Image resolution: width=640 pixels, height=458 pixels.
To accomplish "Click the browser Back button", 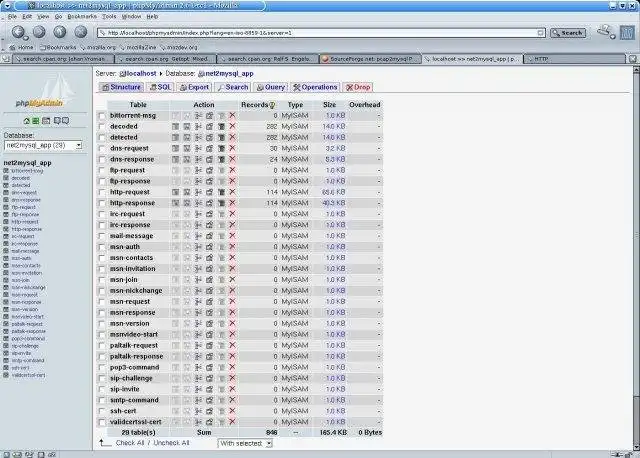I will point(18,32).
